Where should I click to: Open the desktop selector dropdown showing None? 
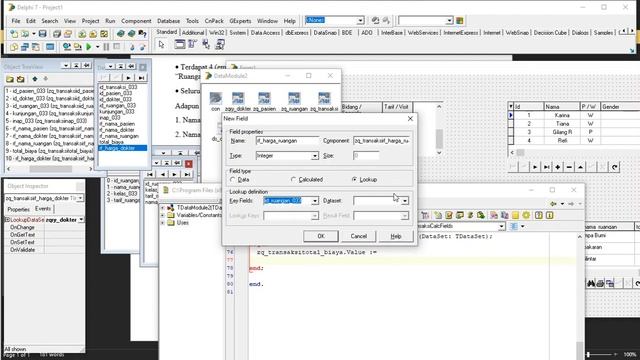tap(360, 20)
